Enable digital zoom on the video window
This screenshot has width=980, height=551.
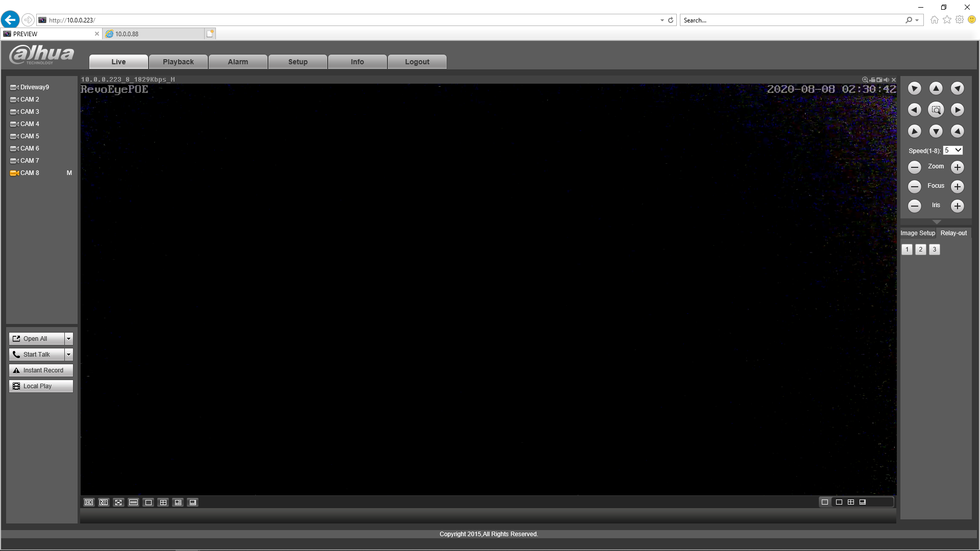pos(865,80)
